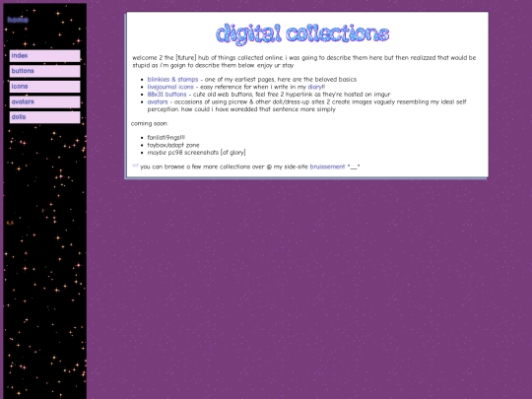The image size is (532, 399).
Task: Open the livejournal icons link
Action: coord(170,87)
